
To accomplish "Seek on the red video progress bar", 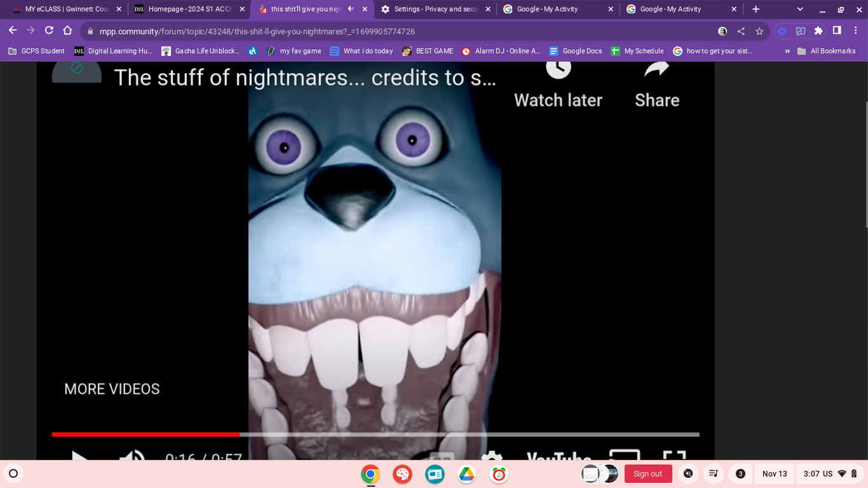I will click(146, 435).
